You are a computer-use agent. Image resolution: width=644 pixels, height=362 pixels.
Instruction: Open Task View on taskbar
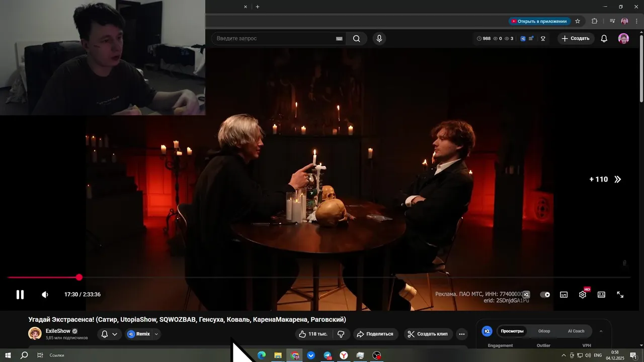pos(40,355)
